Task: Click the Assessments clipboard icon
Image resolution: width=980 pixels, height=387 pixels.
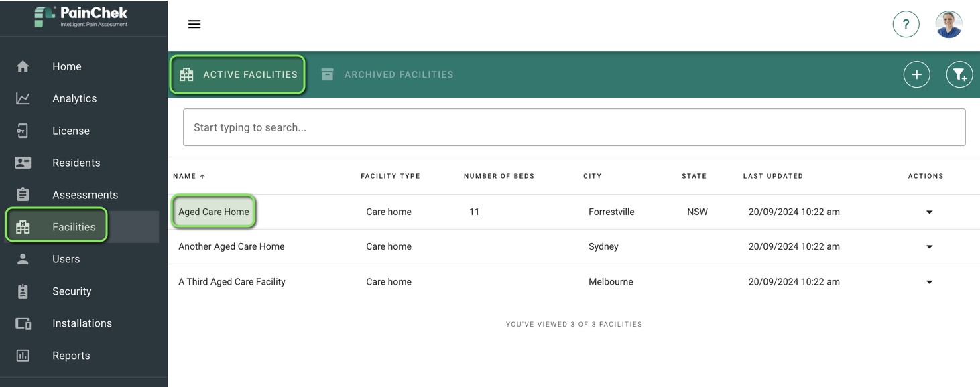Action: pos(23,195)
